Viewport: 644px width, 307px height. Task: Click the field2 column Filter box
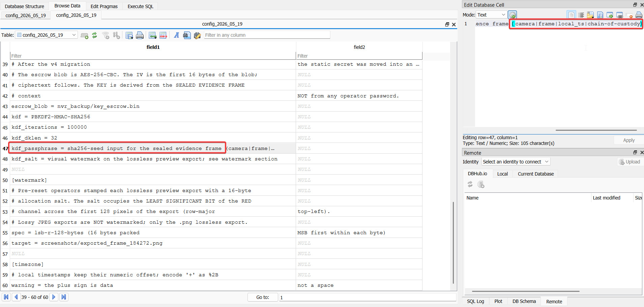[359, 56]
